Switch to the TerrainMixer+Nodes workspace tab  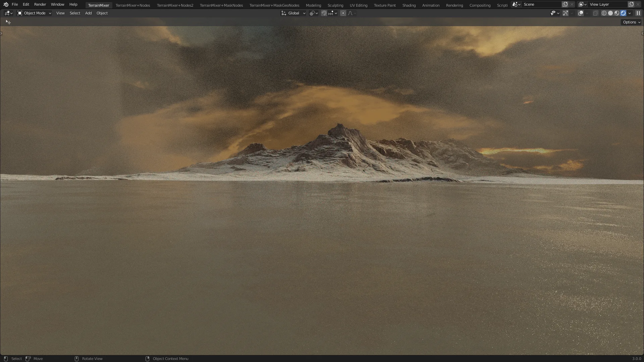pos(133,5)
